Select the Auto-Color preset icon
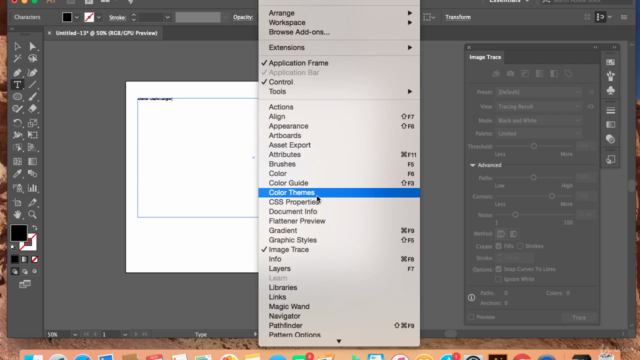Screen dimensions: 640x360 496,74
